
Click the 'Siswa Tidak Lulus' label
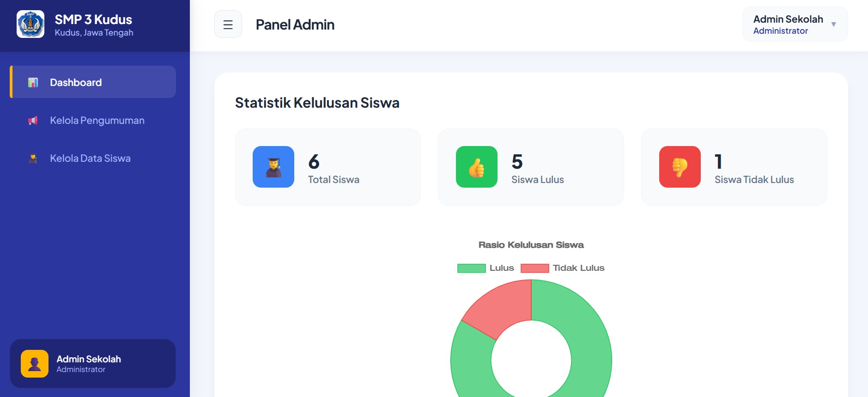(x=754, y=180)
